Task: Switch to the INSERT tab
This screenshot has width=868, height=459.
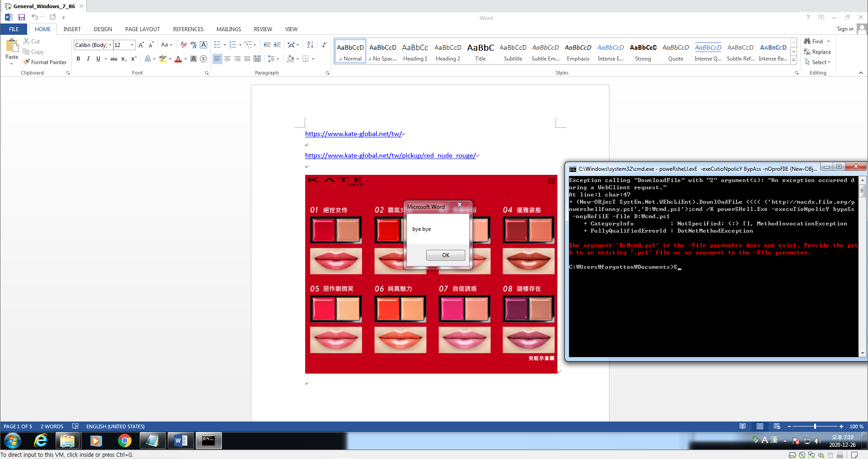Action: click(x=72, y=29)
